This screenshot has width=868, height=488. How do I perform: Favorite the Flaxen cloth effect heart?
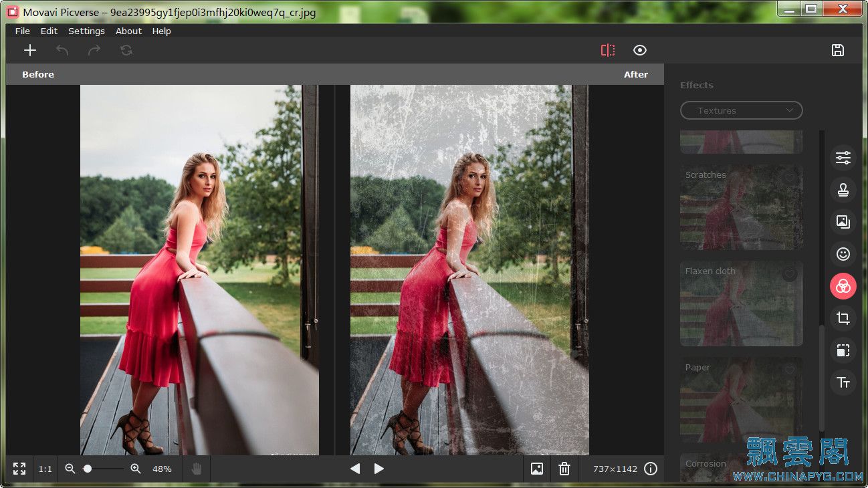(x=790, y=274)
